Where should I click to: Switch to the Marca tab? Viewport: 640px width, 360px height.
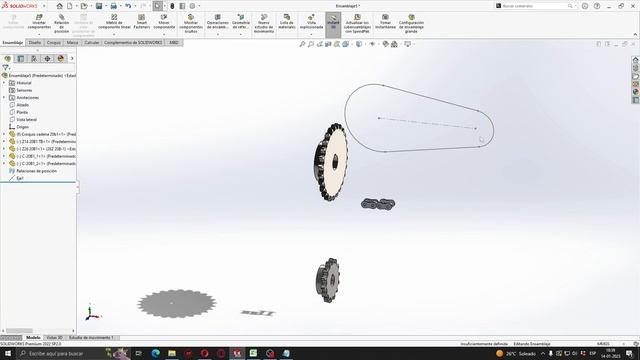[72, 42]
